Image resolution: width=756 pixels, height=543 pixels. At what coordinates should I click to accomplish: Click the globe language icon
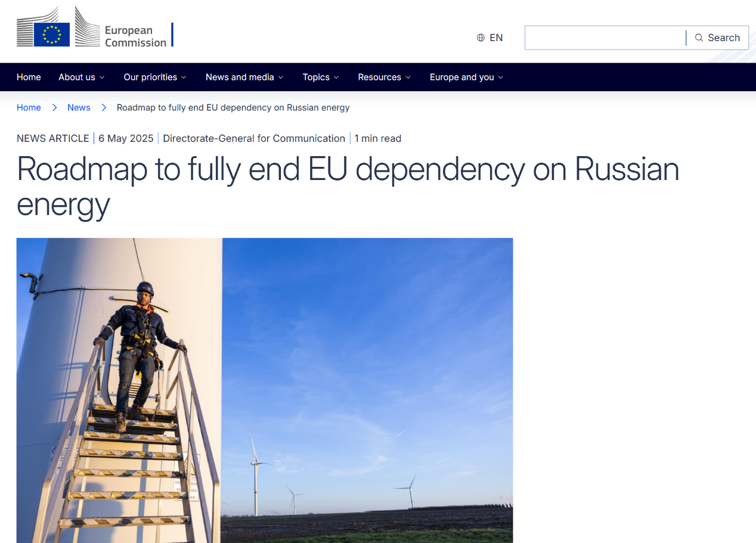(x=481, y=38)
